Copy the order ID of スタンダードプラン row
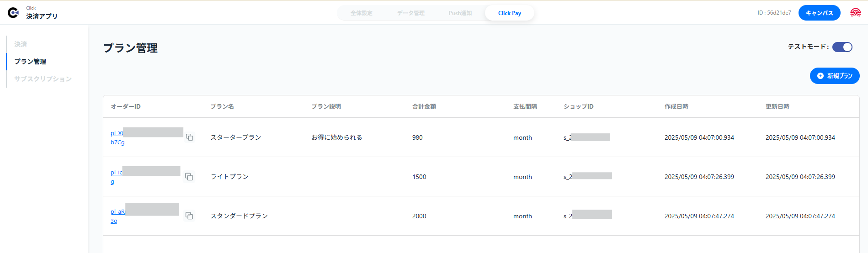This screenshot has width=868, height=253. [x=189, y=216]
